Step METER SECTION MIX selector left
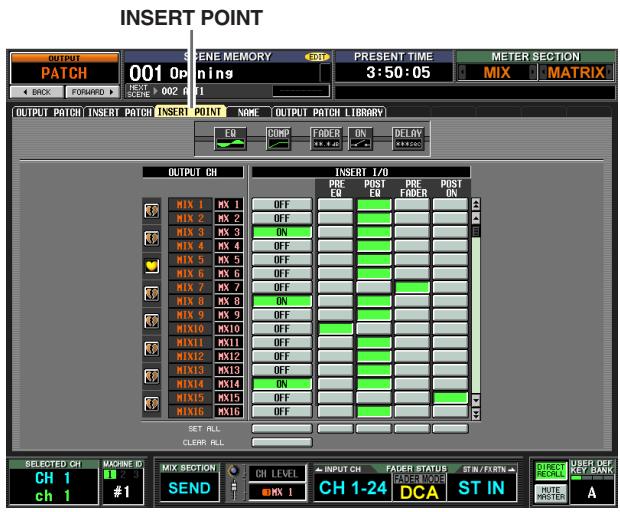Screen dimensions: 620x512 pyautogui.click(x=462, y=72)
